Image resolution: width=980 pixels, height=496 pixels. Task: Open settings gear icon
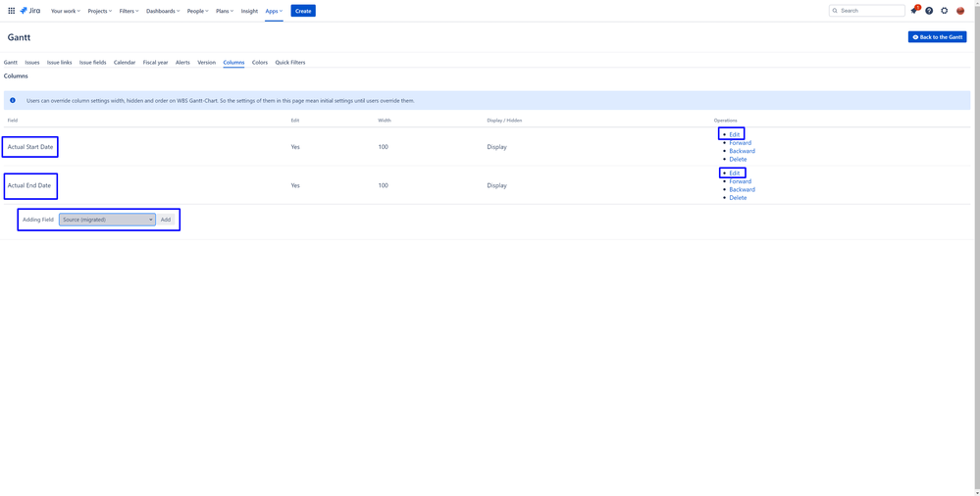pos(945,11)
